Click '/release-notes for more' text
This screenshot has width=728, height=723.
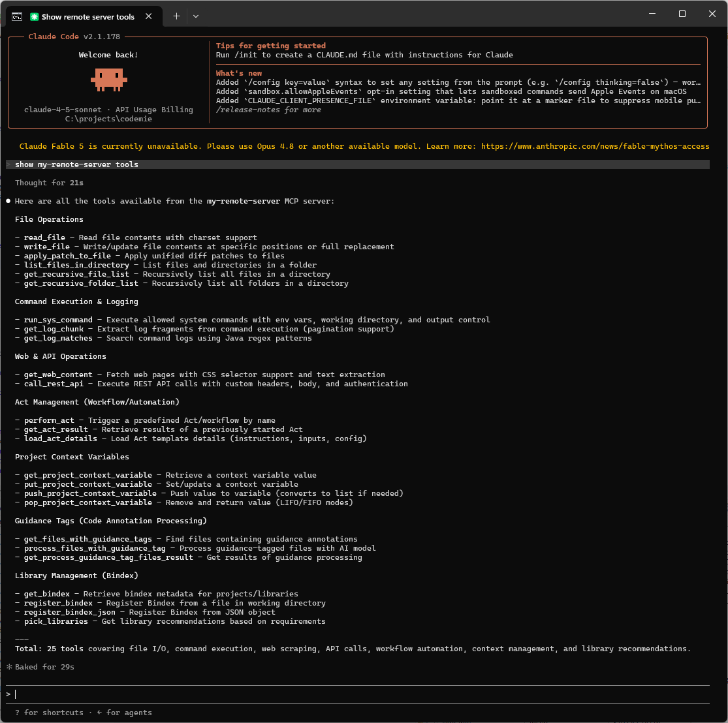click(268, 110)
